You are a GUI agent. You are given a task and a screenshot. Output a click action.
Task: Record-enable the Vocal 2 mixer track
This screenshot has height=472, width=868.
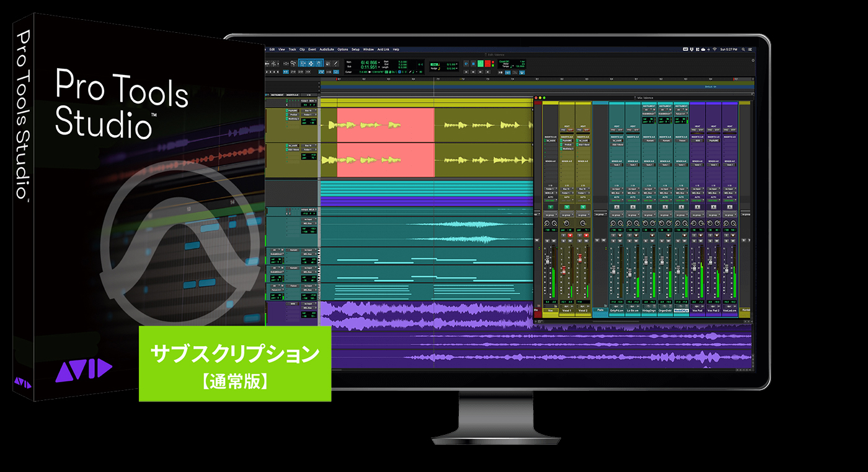(587, 235)
